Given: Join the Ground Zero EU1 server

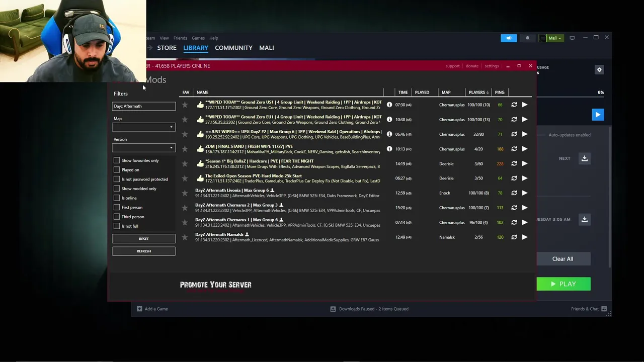Looking at the screenshot, I should (525, 119).
